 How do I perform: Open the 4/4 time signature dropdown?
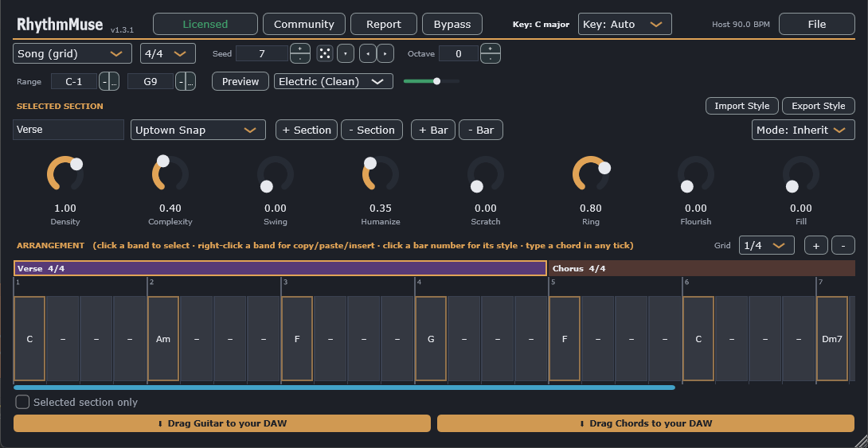tap(168, 53)
